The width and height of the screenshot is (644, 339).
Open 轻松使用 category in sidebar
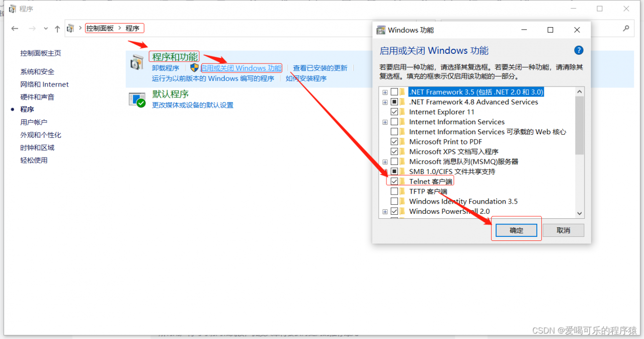[34, 160]
